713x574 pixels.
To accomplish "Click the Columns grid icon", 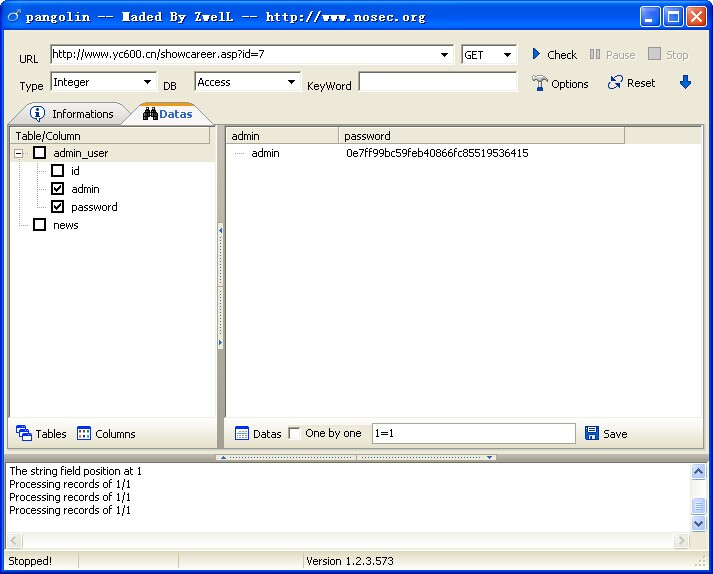I will 84,433.
